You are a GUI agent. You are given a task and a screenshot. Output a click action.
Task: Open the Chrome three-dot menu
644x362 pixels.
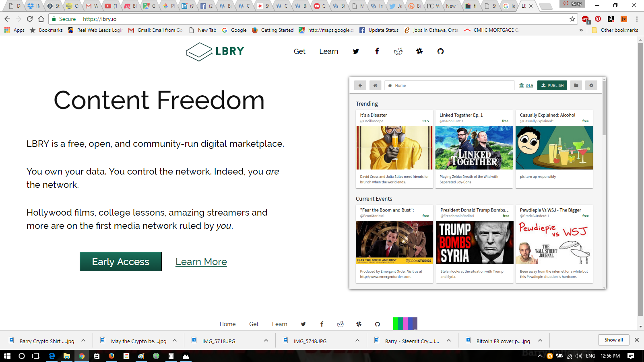[637, 19]
